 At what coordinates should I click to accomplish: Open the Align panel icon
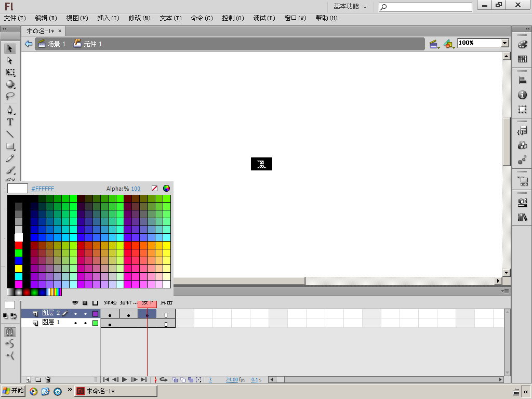point(523,81)
